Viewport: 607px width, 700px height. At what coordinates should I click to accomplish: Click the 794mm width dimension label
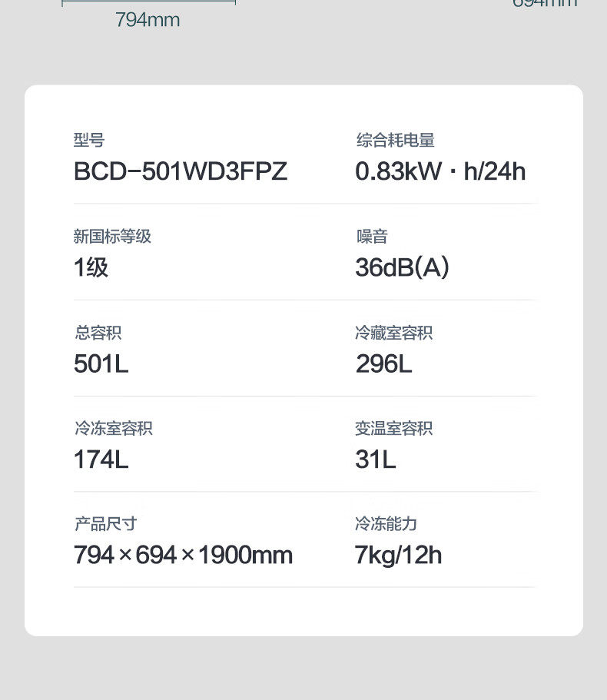(x=148, y=20)
